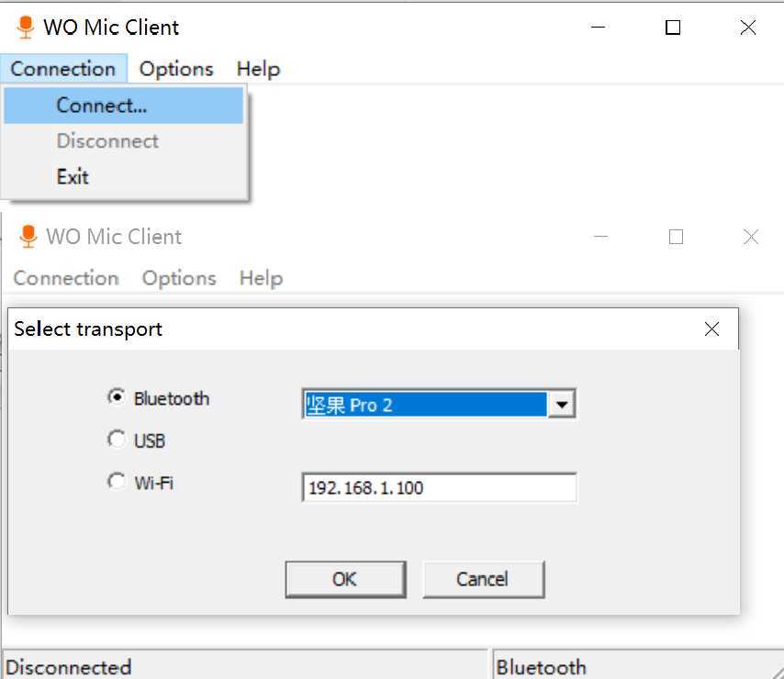
Task: Choose the Wi-Fi transport radio button
Action: coord(117,481)
